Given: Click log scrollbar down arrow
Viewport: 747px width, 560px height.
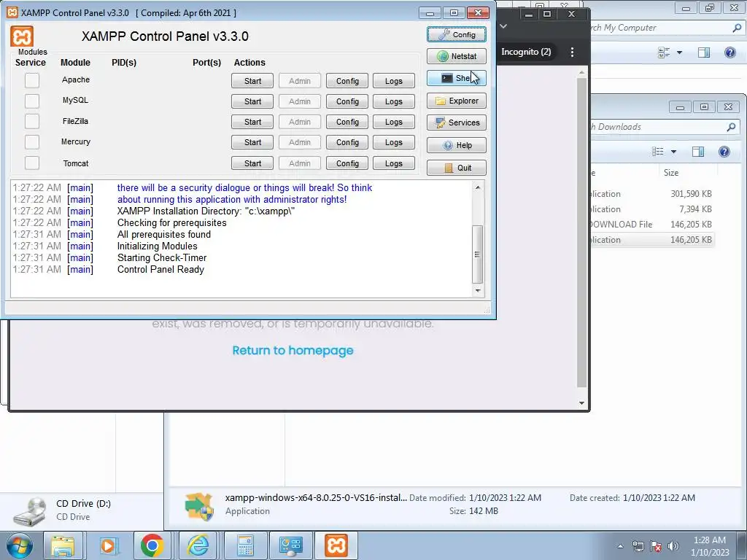Looking at the screenshot, I should point(478,290).
